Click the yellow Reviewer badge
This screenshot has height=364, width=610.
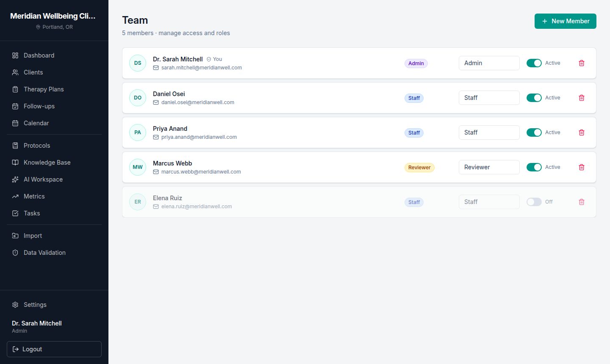click(x=419, y=168)
